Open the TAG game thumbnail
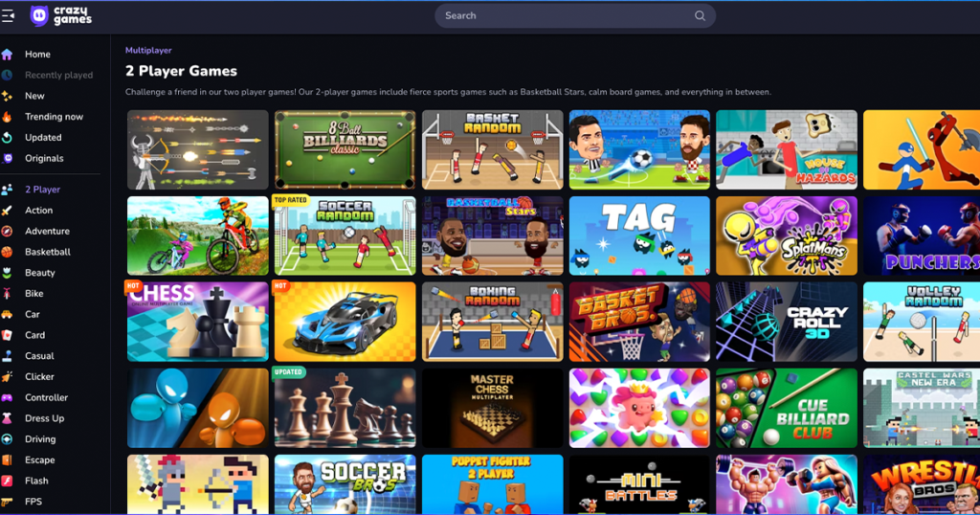 coord(639,235)
